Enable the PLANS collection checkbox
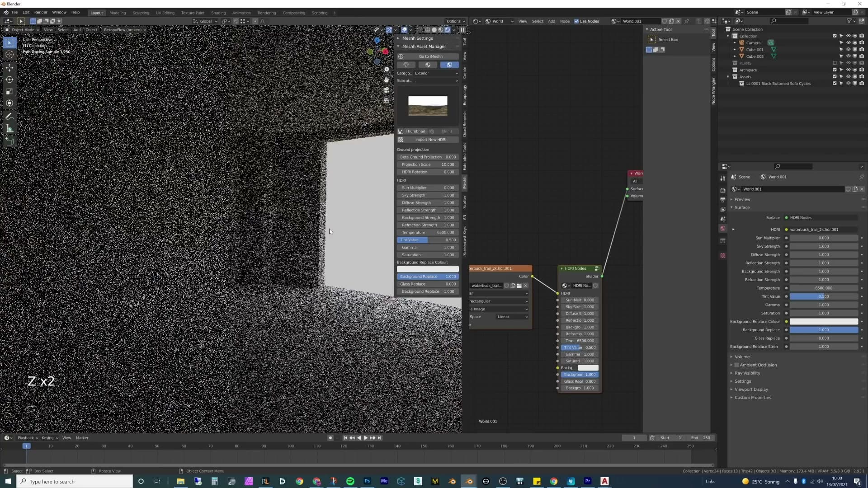Image resolution: width=868 pixels, height=488 pixels. pos(835,63)
